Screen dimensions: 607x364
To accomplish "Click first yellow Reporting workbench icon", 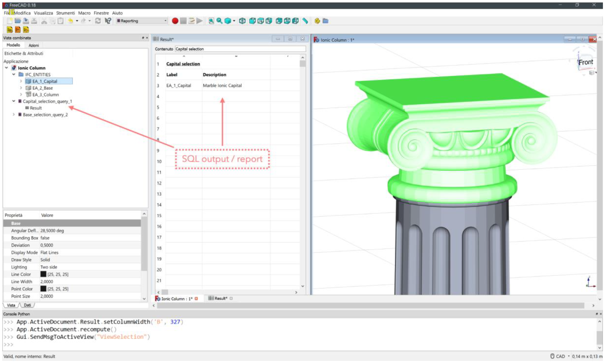I will pyautogui.click(x=10, y=30).
